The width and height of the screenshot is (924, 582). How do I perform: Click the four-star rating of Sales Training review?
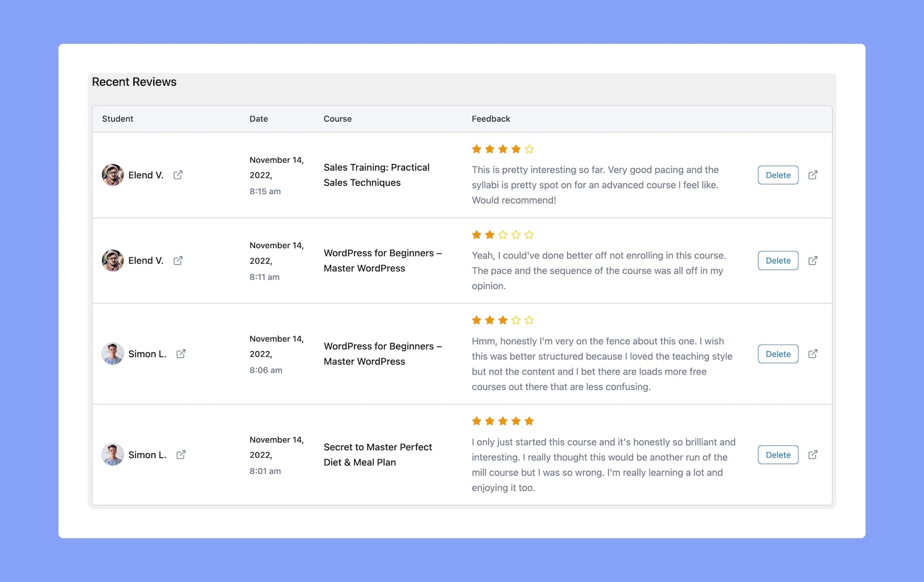(x=503, y=149)
